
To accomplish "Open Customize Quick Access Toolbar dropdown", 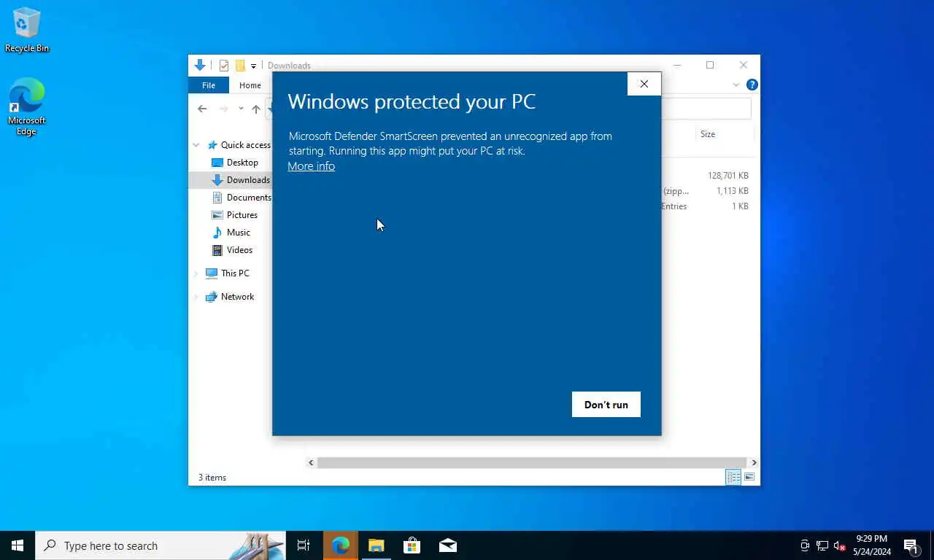I will (253, 66).
